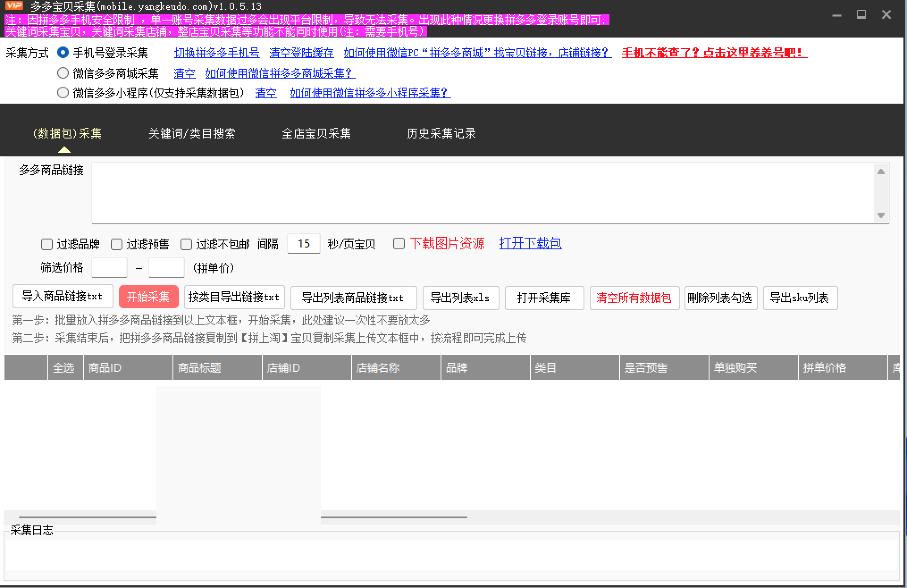This screenshot has width=907, height=588.
Task: Click the 品牌 column header
Action: click(485, 368)
